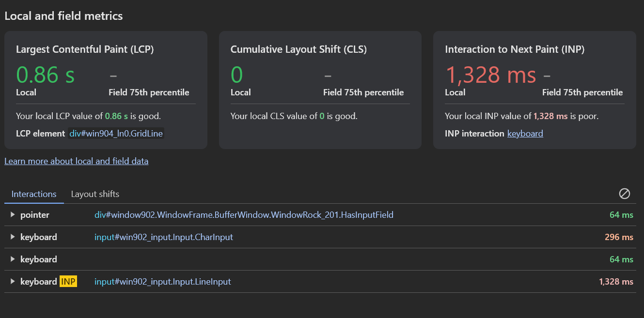Click the Cumulative Layout Shift (CLS) heading
The height and width of the screenshot is (318, 644).
click(x=298, y=49)
